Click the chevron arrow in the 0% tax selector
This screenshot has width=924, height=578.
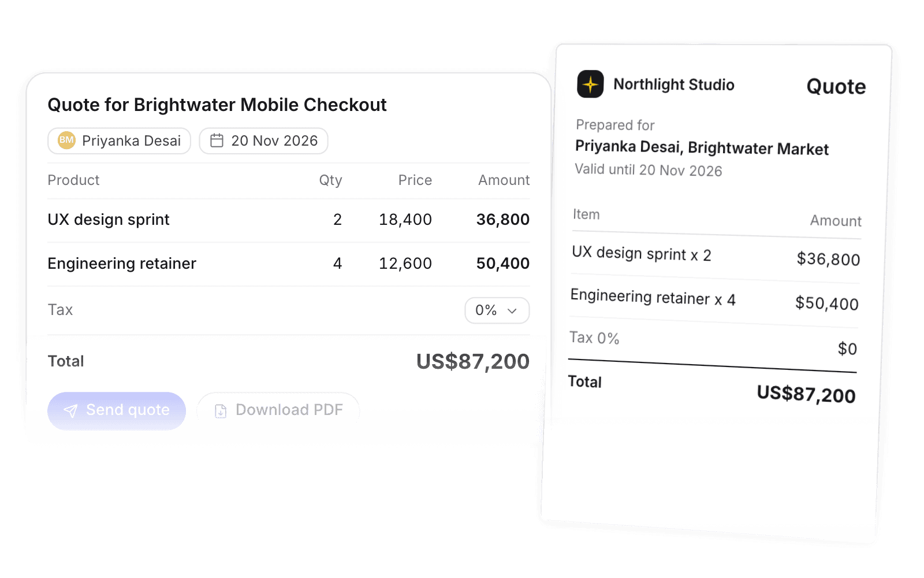click(512, 311)
